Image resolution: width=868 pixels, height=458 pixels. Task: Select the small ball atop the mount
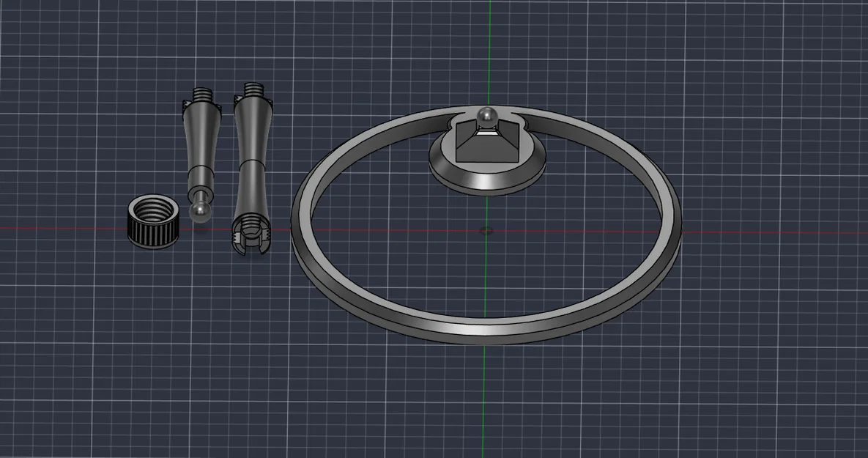[486, 117]
